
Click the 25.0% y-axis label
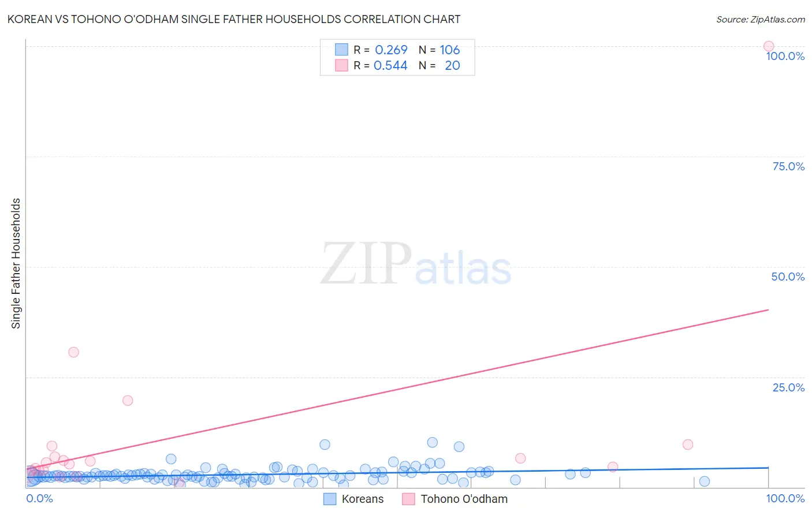788,387
